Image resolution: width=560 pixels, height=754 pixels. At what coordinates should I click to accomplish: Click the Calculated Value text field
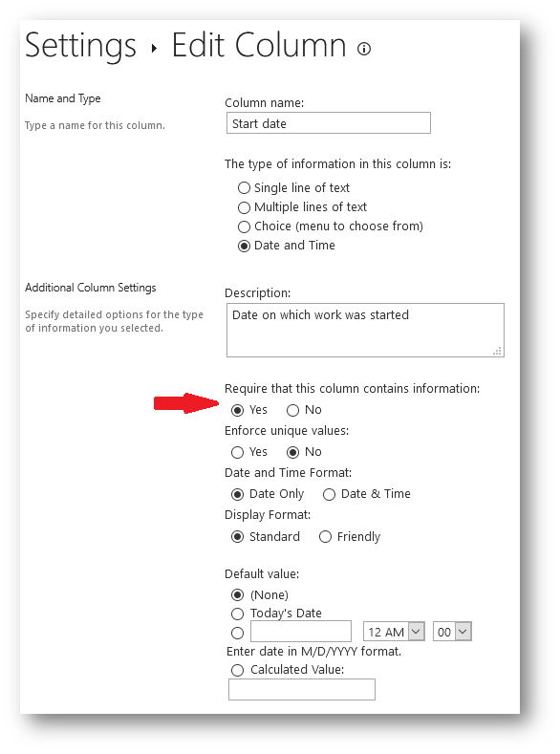pos(302,690)
